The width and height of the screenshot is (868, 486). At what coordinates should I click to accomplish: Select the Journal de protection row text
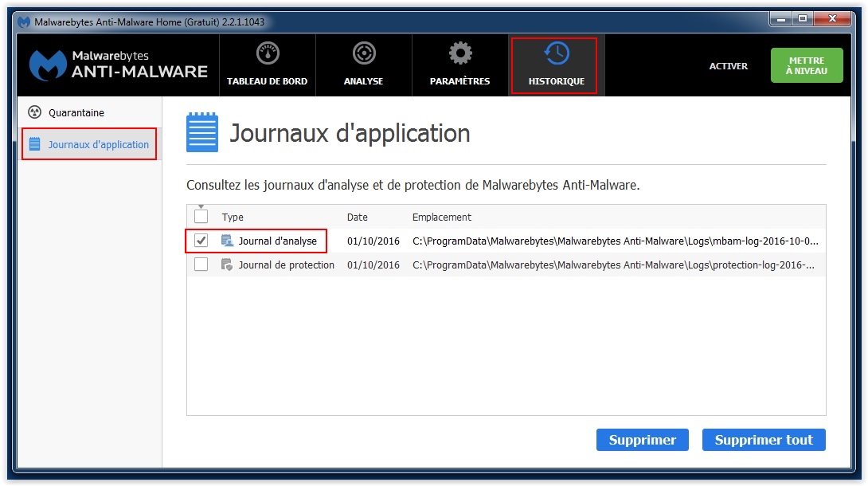pyautogui.click(x=286, y=265)
